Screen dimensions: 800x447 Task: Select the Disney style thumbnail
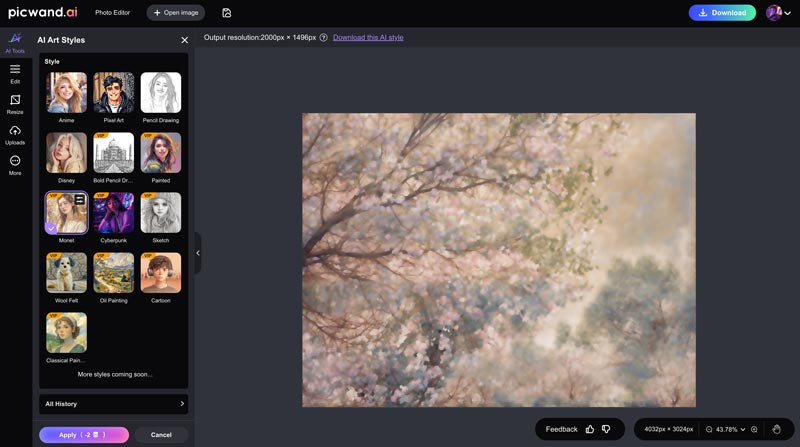66,153
